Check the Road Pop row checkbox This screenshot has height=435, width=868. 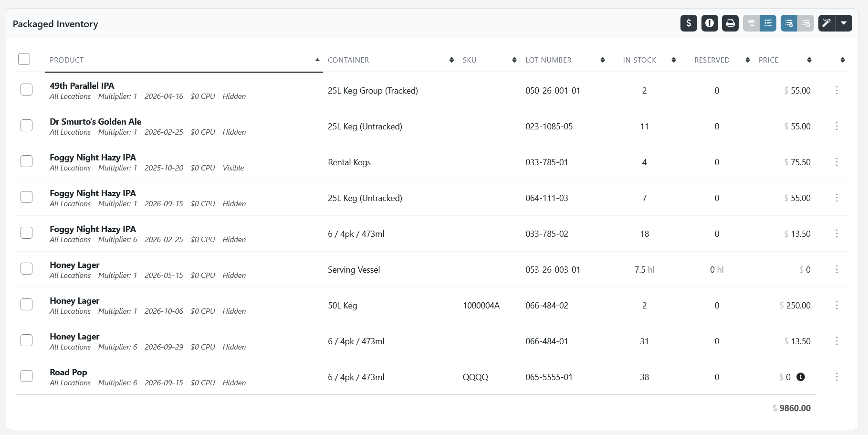pos(26,376)
